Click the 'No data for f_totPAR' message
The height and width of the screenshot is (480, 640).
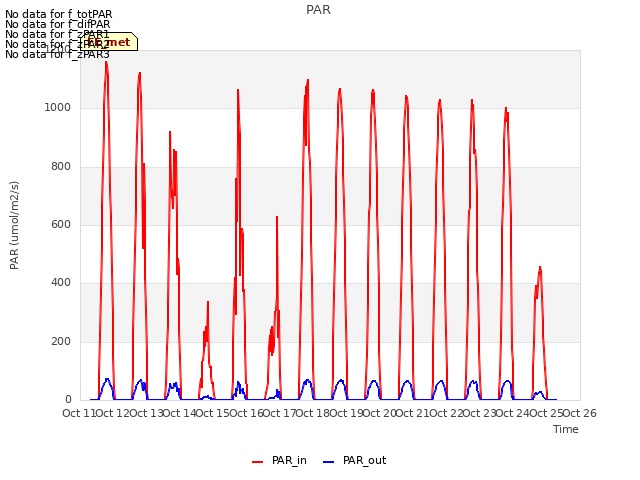click(x=59, y=14)
